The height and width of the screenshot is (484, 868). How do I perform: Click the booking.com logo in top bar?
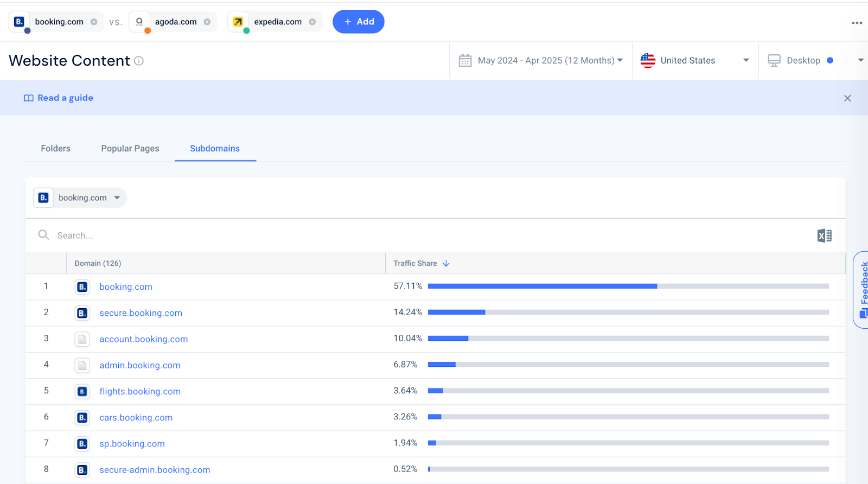[19, 22]
